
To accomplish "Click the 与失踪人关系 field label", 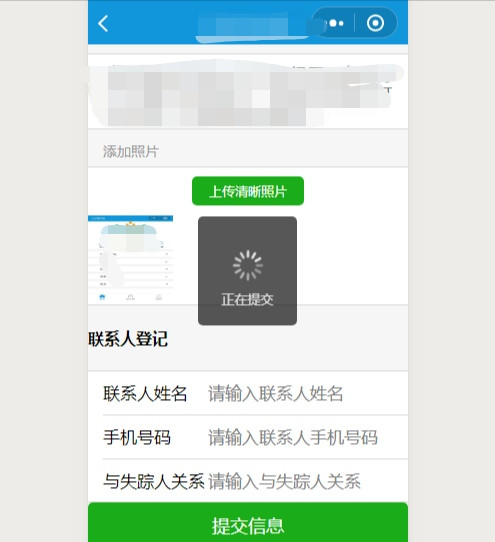I will pos(153,481).
